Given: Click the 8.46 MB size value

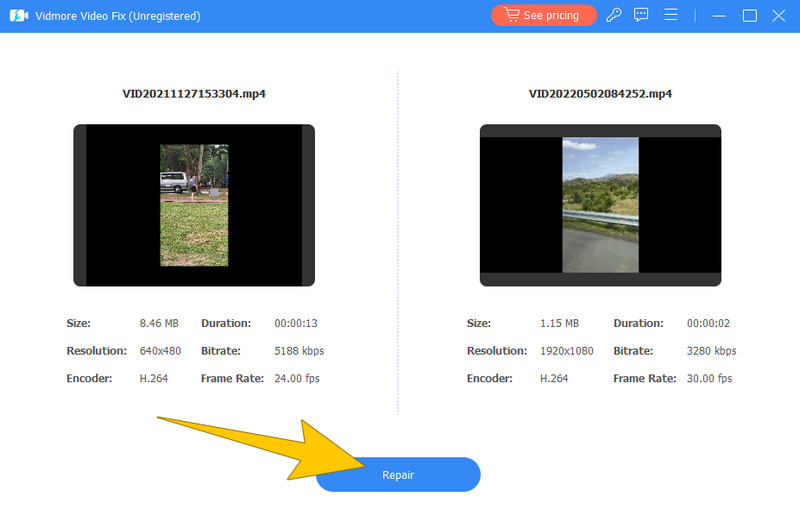Looking at the screenshot, I should click(x=159, y=323).
